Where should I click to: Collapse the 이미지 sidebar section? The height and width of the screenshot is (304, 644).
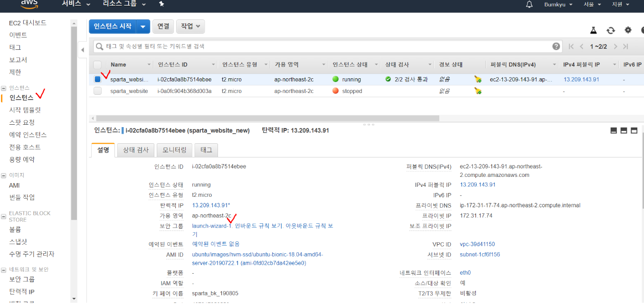(4, 175)
